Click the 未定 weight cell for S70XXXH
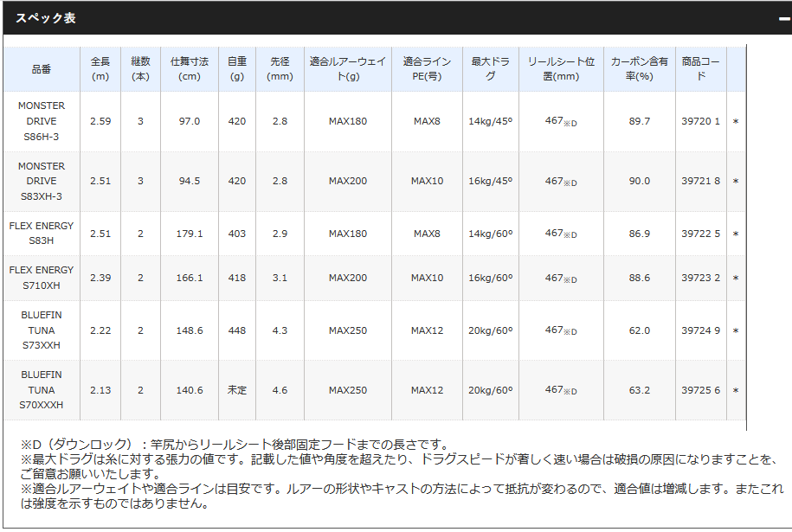 [x=237, y=390]
